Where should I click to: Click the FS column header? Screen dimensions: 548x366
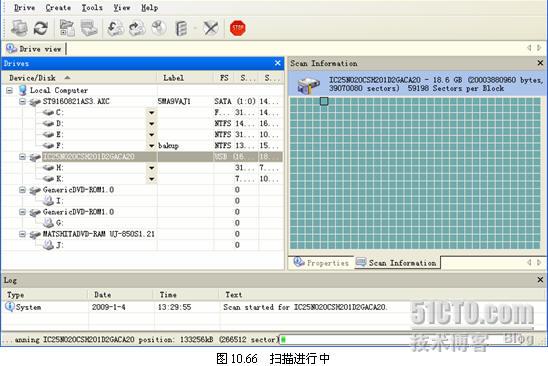pos(224,78)
